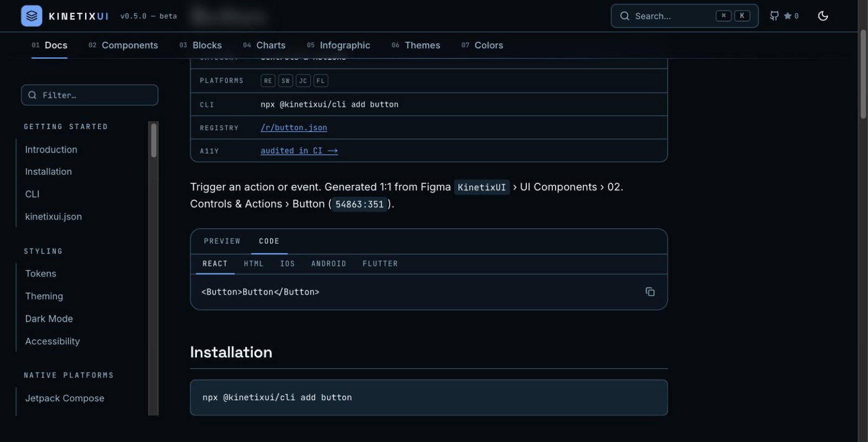The height and width of the screenshot is (442, 868).
Task: Open the Blocks navigation tab
Action: (x=201, y=45)
